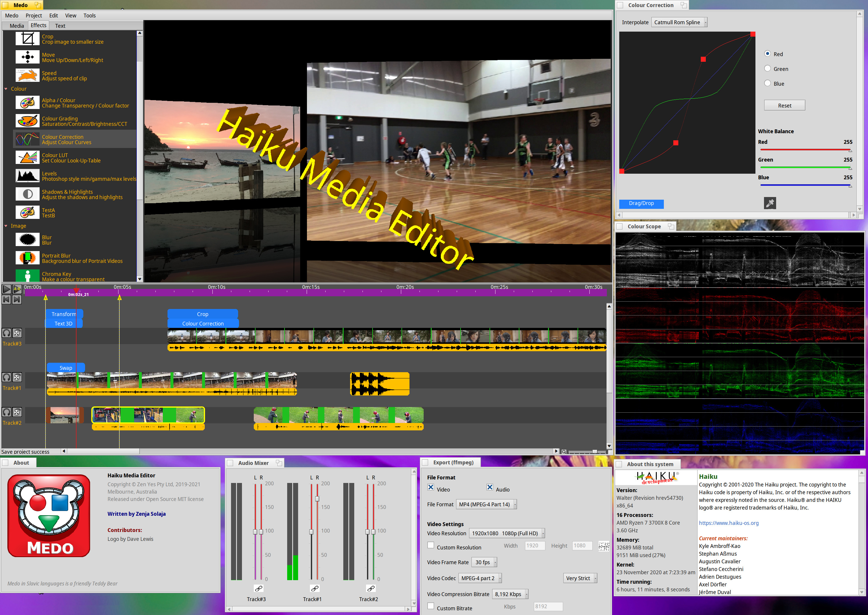The image size is (868, 615).
Task: Enable the Custom Resolution checkbox
Action: (x=430, y=546)
